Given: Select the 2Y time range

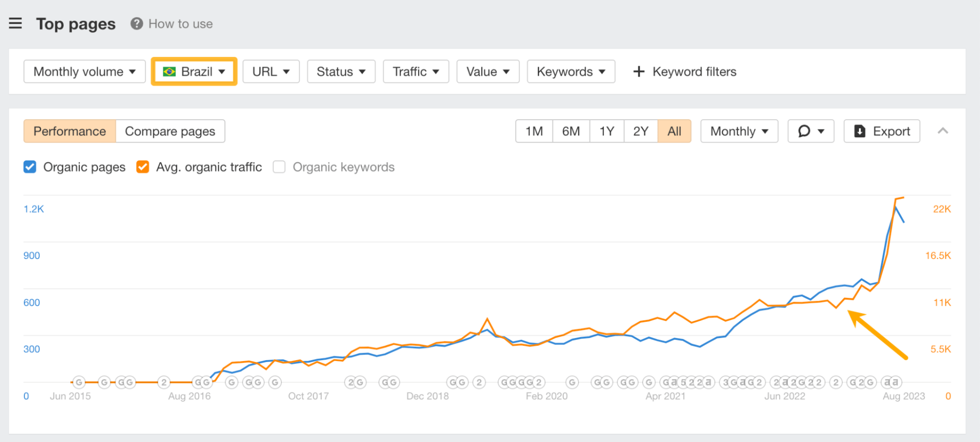Looking at the screenshot, I should click(x=640, y=131).
